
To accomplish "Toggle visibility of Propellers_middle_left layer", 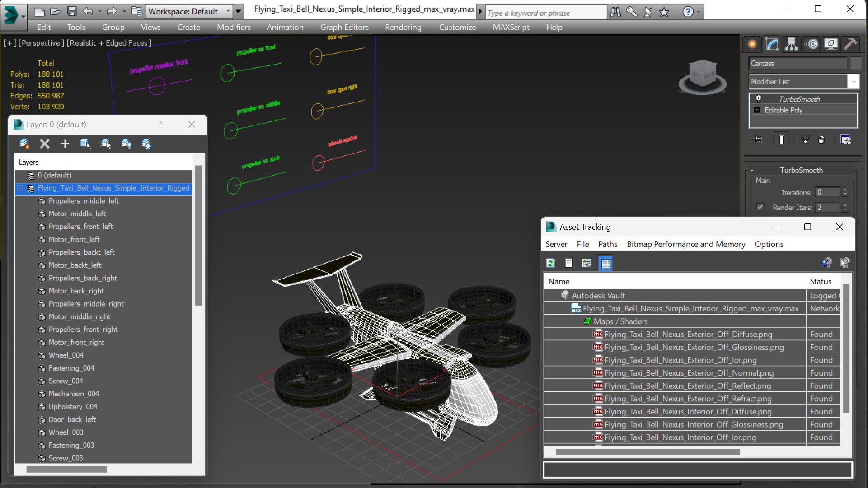I will coord(42,201).
